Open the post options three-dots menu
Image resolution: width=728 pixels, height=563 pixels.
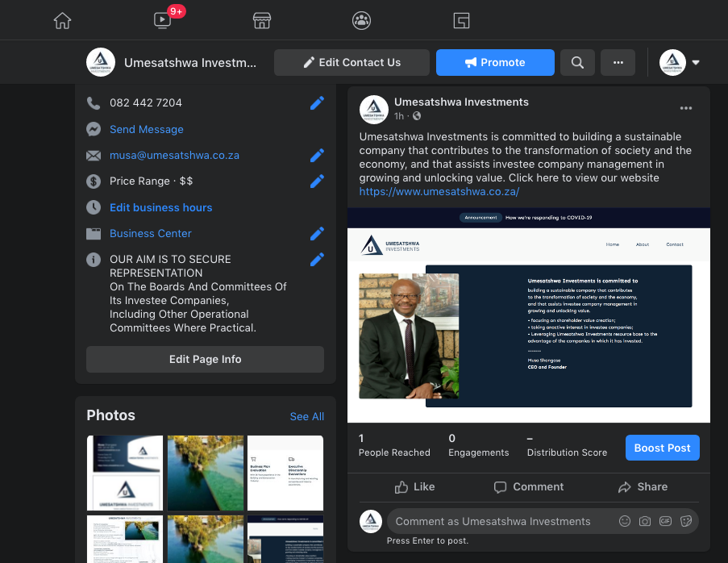(x=686, y=108)
